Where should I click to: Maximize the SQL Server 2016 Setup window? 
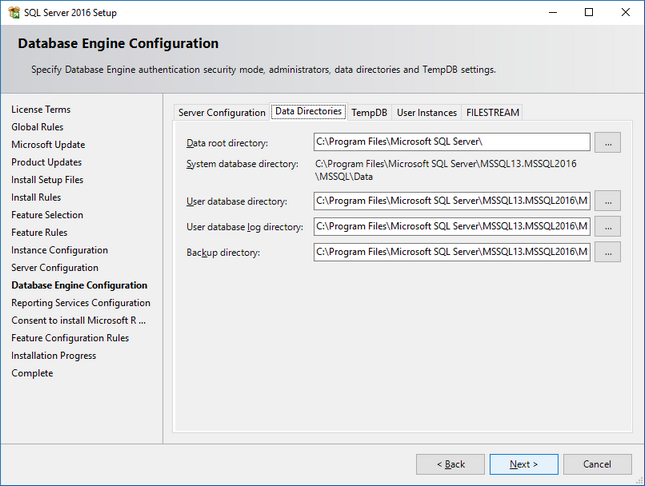589,12
